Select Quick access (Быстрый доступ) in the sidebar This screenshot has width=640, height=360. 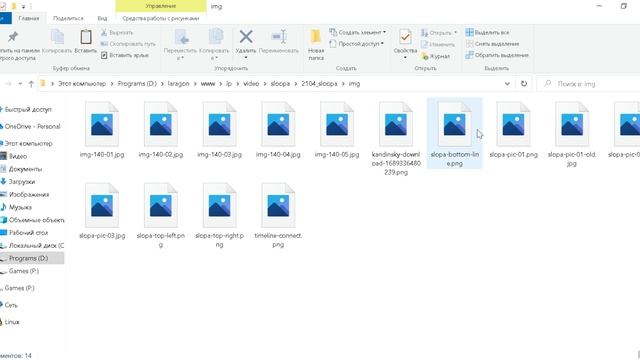28,109
